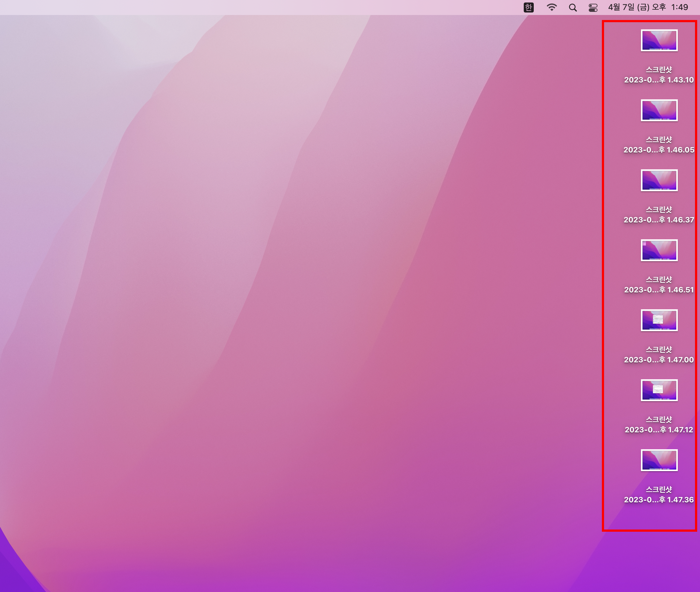Select the 1.47.12 screenshot thumbnail
The height and width of the screenshot is (592, 700).
(659, 390)
